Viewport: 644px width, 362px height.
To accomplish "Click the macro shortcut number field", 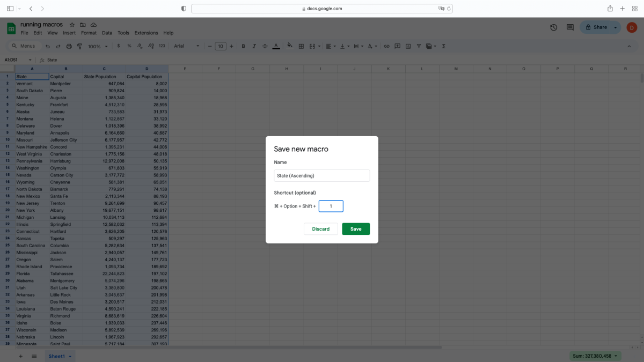I will click(x=331, y=206).
